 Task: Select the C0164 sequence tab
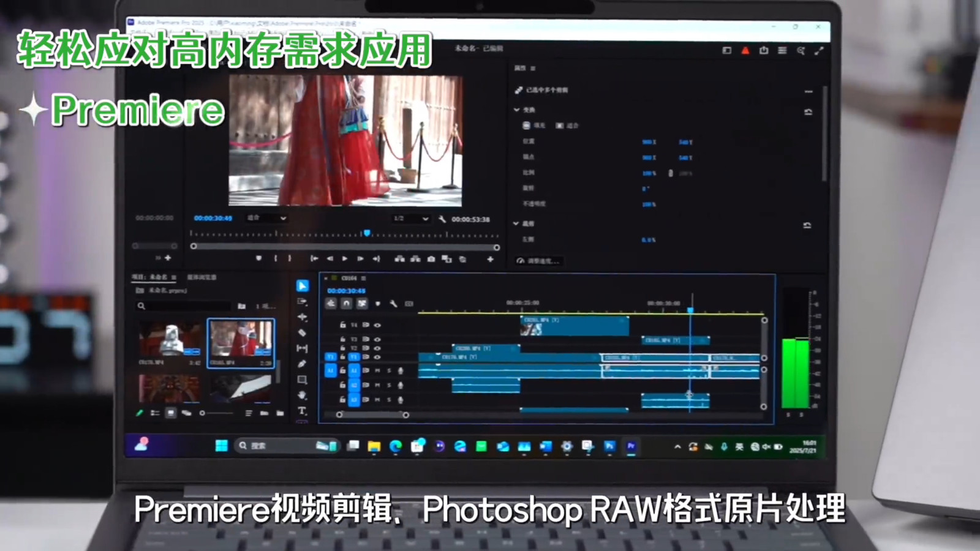[x=349, y=278]
